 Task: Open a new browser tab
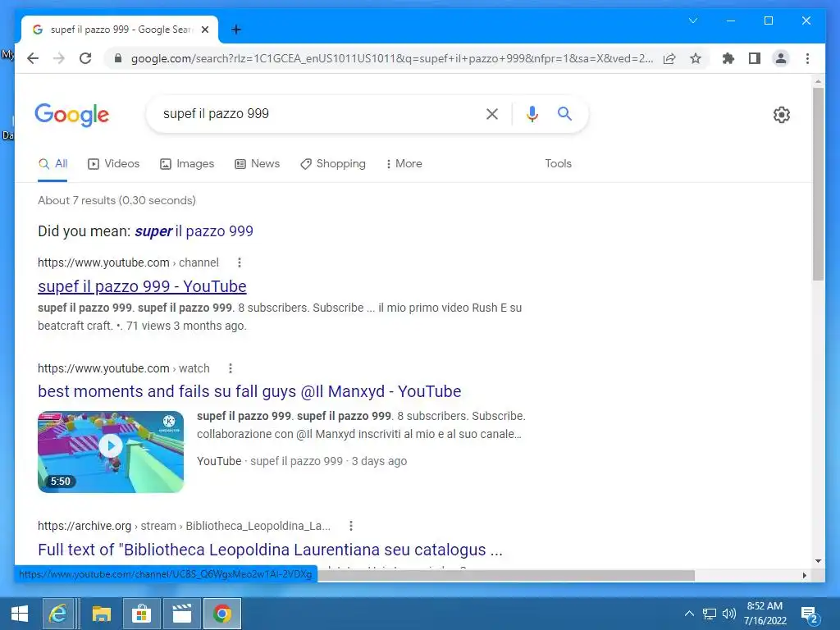click(x=236, y=30)
